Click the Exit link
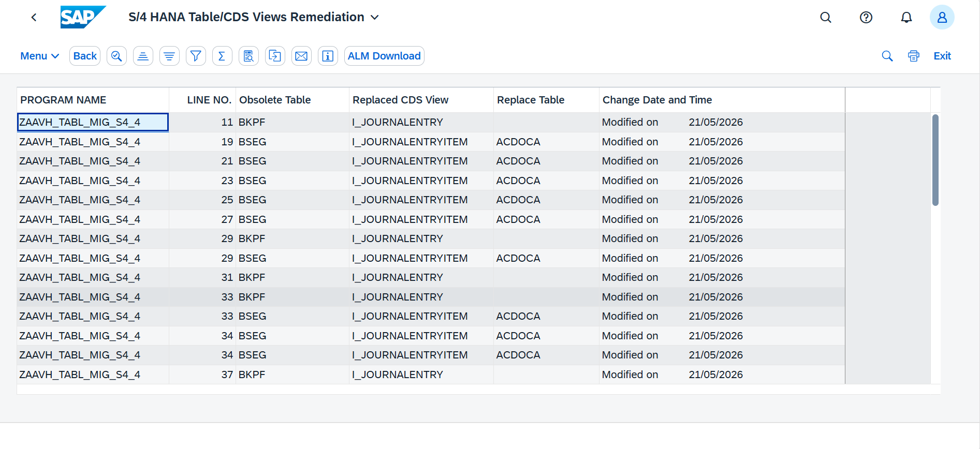Screen dimensions: 980x449 942,56
